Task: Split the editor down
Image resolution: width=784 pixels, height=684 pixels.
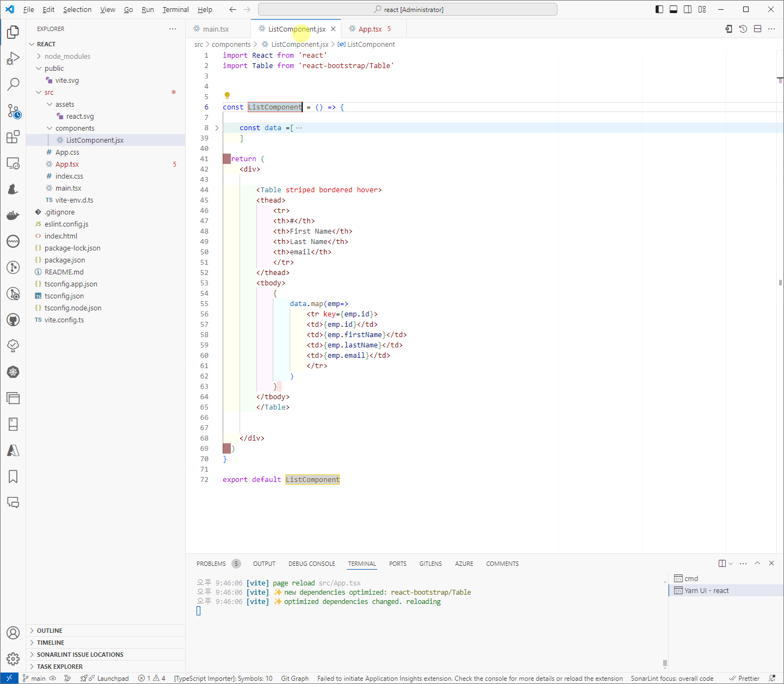Action: 757,29
